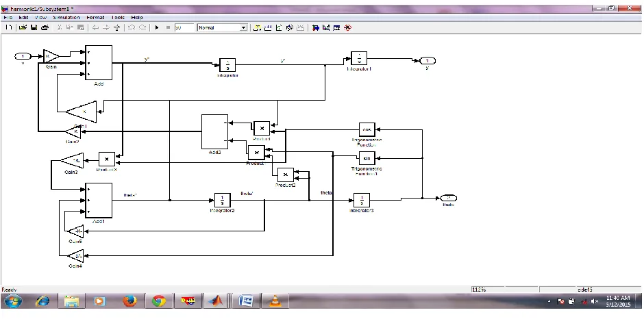644x319 pixels.
Task: Click the ode15 solver status bar text
Action: point(585,290)
